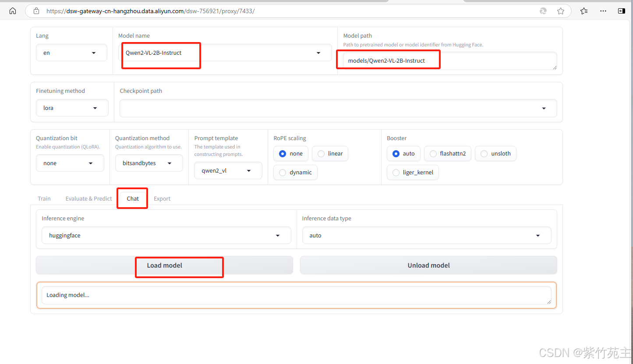633x364 pixels.
Task: Toggle the browser sidebar icon
Action: [x=622, y=11]
